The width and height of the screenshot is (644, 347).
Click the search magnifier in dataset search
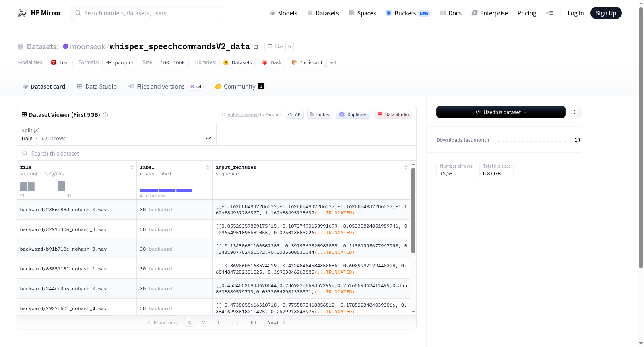coord(25,154)
